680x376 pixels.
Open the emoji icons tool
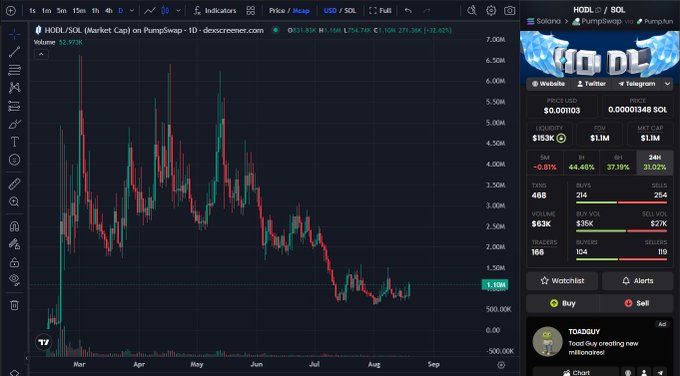tap(14, 160)
